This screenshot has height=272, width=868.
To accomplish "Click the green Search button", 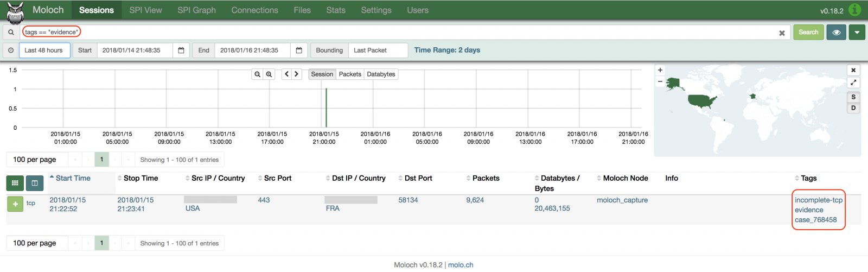I will [808, 32].
